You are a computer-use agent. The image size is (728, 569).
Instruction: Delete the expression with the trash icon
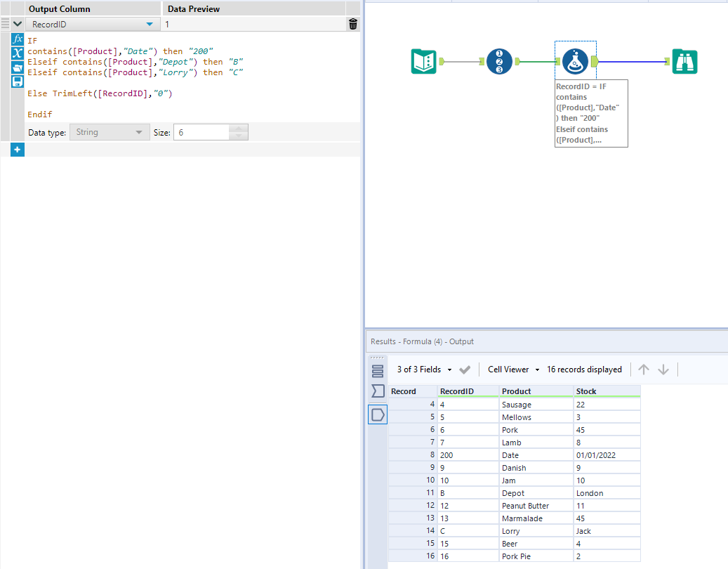click(352, 23)
